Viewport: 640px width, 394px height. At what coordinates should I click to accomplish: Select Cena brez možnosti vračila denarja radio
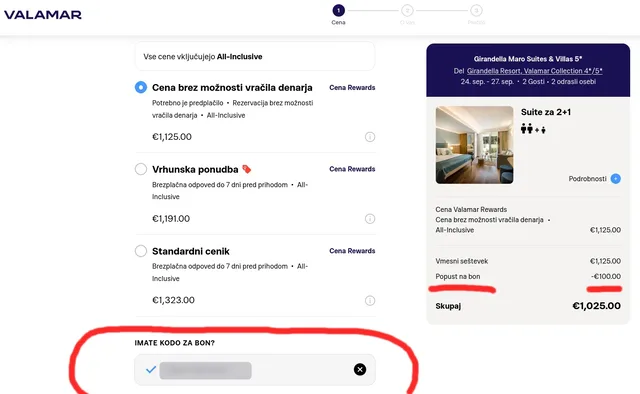141,87
